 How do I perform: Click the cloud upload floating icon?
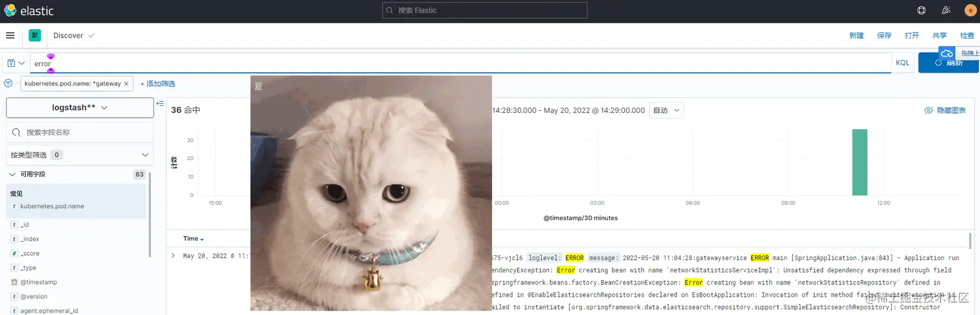947,53
